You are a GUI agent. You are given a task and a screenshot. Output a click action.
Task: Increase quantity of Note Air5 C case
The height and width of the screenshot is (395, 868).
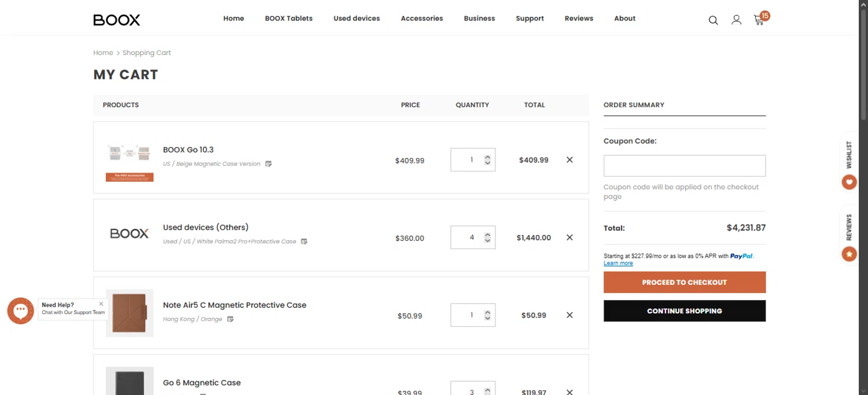(487, 312)
